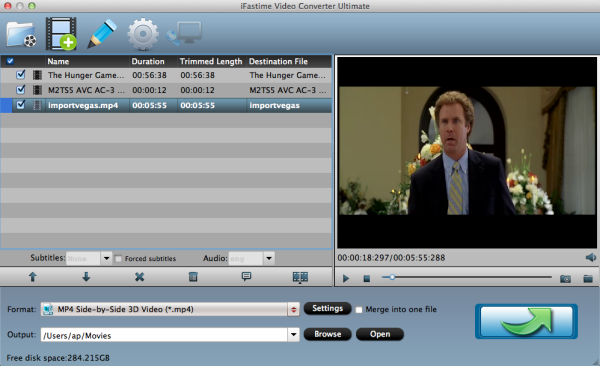Click the disc-to-monitor icon
Viewport: 600px width, 366px height.
[184, 33]
